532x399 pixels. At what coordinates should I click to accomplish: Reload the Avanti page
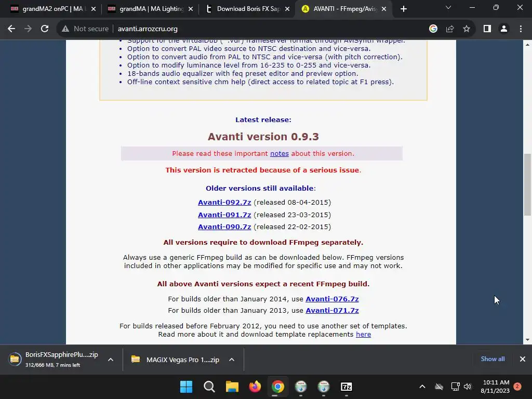click(45, 29)
